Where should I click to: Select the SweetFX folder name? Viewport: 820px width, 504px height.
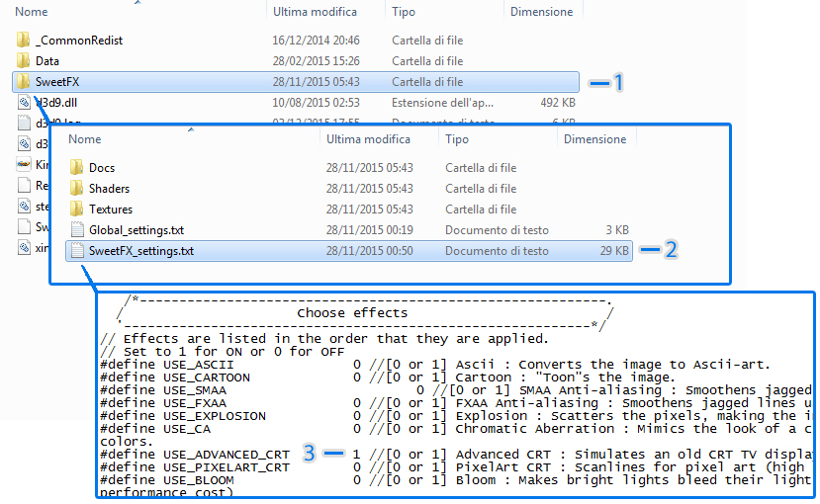click(x=57, y=81)
